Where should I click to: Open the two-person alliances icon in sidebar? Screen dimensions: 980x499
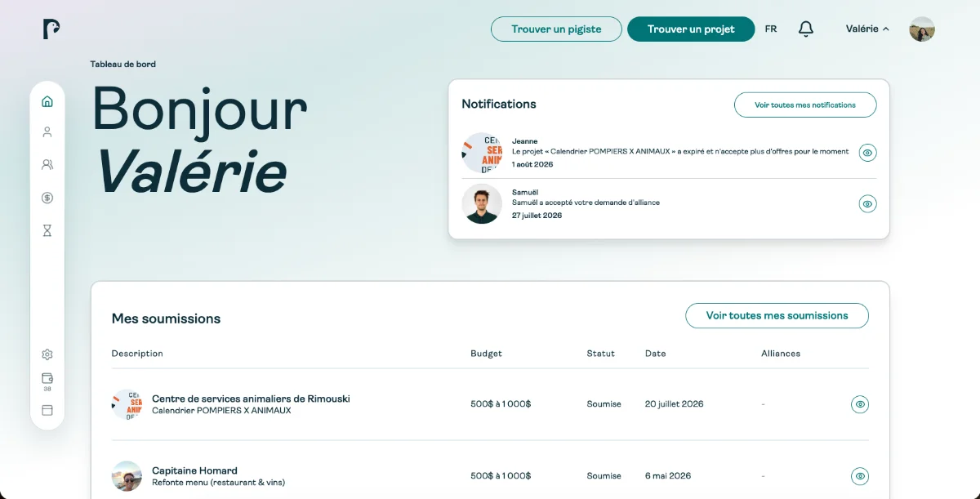[x=47, y=164]
